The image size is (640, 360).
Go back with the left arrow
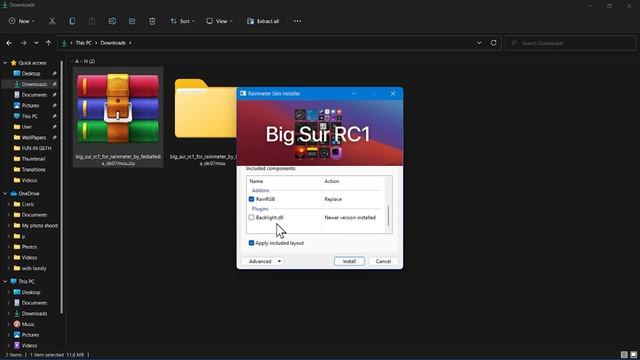9,43
